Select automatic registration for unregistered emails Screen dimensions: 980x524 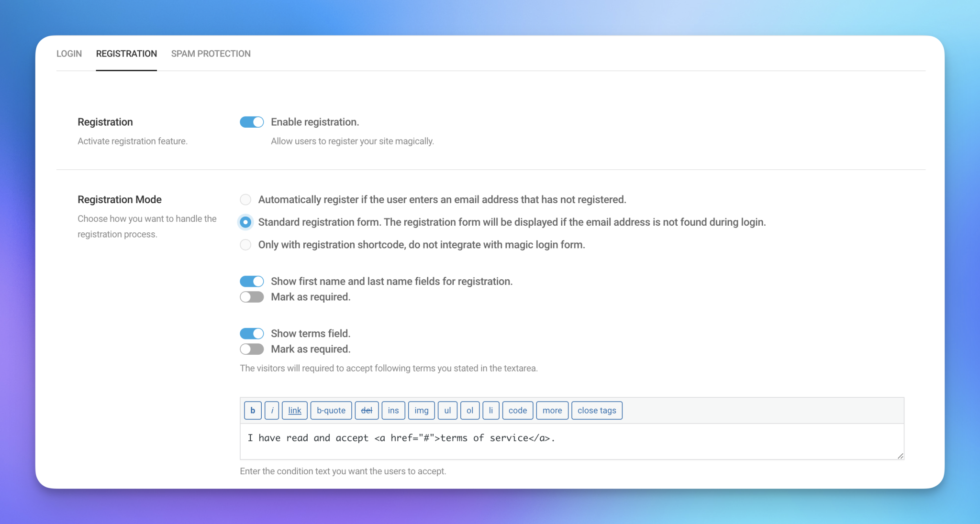245,199
